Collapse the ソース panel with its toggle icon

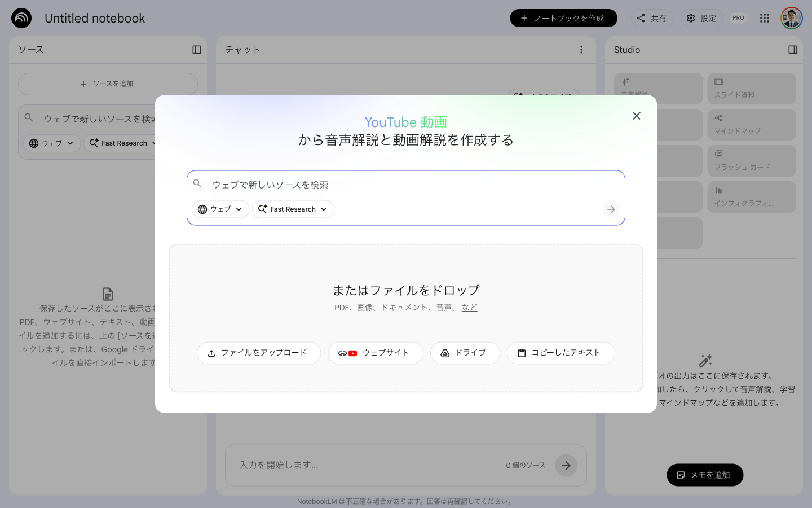(x=197, y=50)
